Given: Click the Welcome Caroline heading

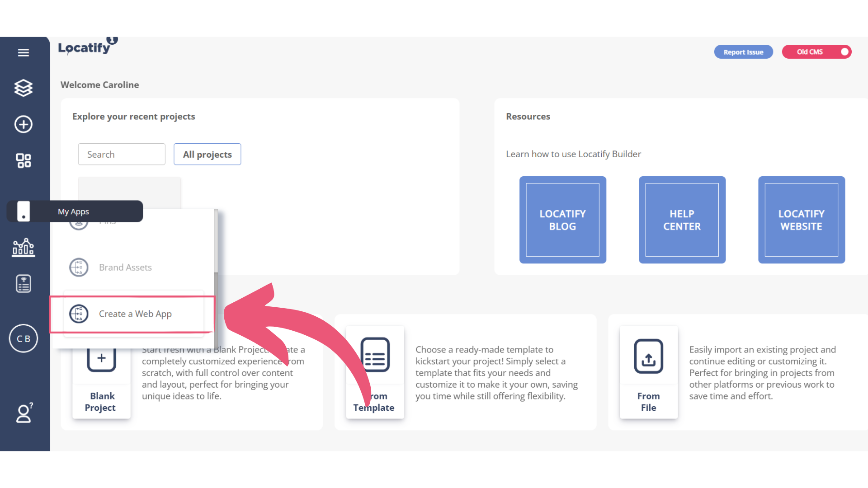Looking at the screenshot, I should pyautogui.click(x=100, y=85).
